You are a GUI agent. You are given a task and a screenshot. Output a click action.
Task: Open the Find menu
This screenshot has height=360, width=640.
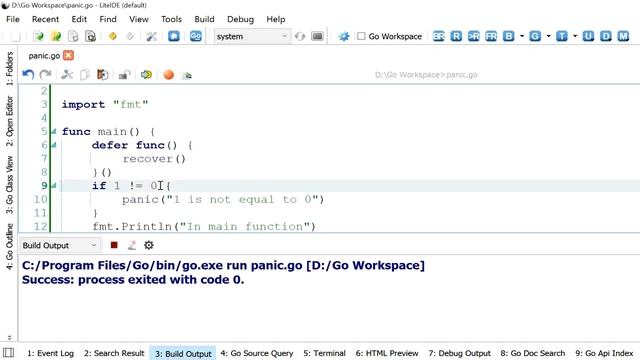tap(108, 19)
